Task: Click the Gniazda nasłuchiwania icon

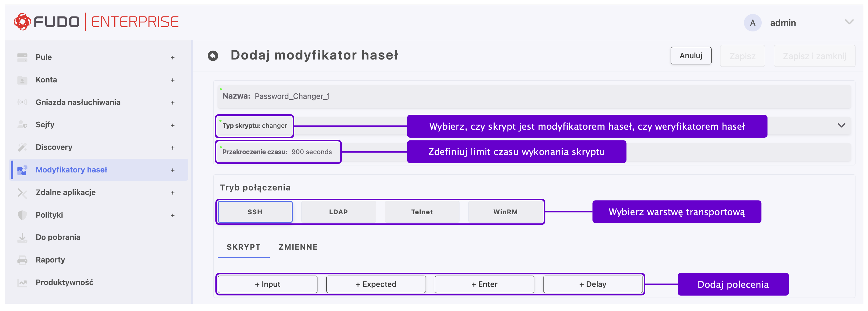Action: (22, 102)
